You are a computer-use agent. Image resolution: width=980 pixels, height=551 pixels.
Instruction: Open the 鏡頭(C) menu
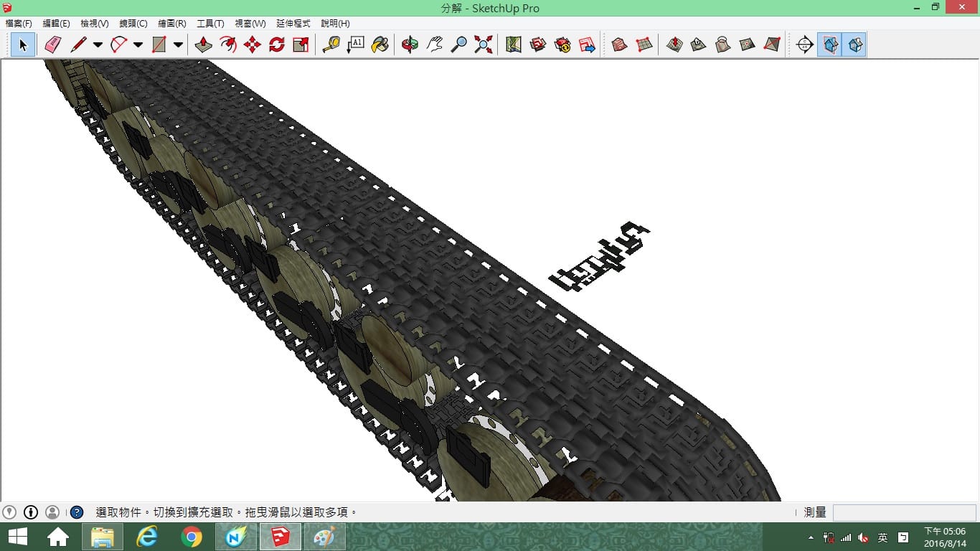point(133,24)
